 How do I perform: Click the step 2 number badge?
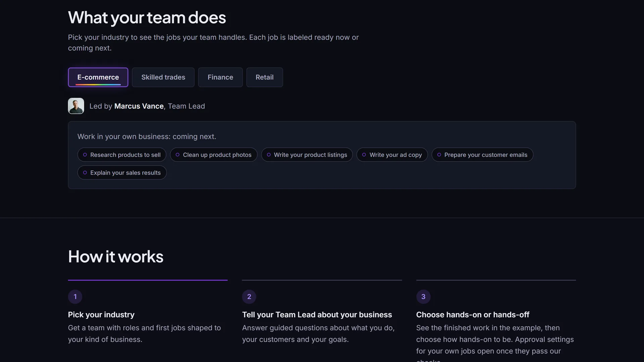pos(249,297)
